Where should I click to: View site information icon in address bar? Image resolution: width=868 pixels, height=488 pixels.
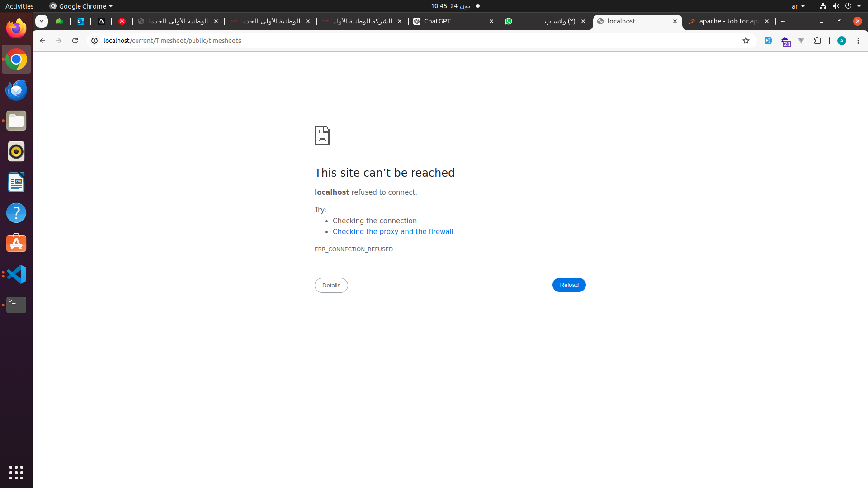(x=94, y=41)
